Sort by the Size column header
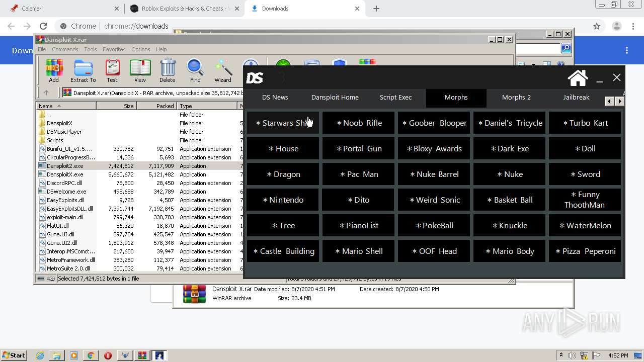The image size is (644, 362). (116, 106)
